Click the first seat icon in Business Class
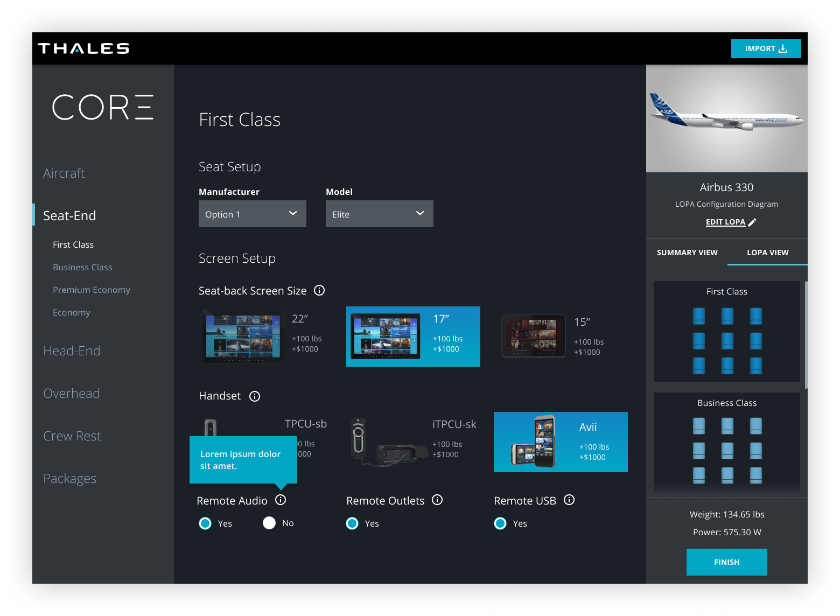This screenshot has width=840, height=616. tap(699, 426)
